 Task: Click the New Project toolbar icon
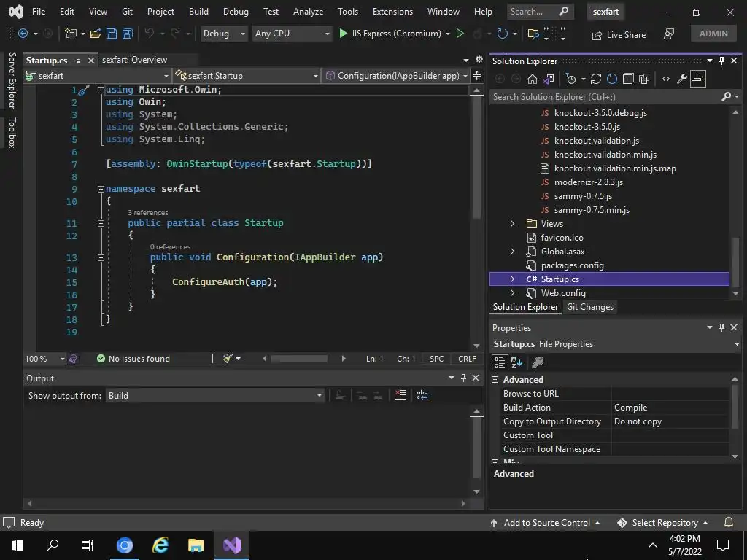(71, 34)
